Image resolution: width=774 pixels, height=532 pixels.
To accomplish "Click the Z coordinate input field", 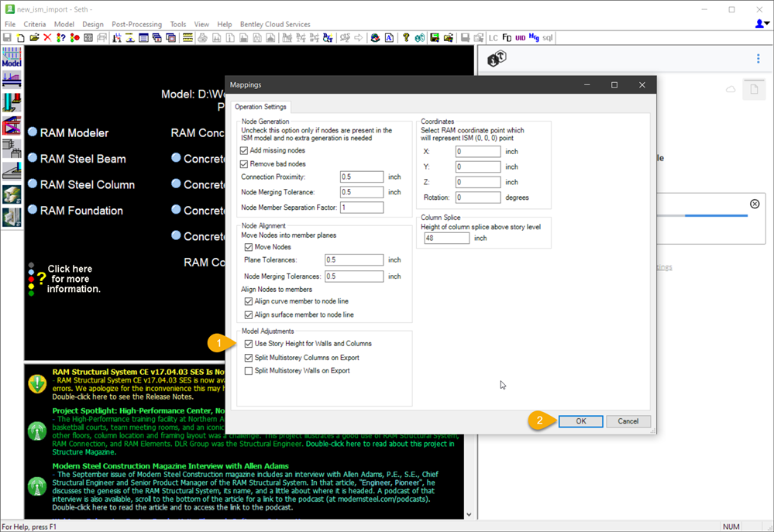I will [478, 182].
